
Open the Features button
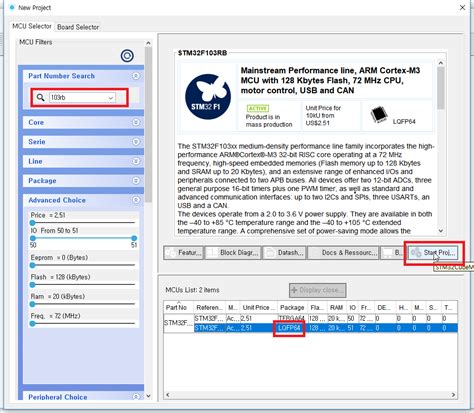(184, 253)
